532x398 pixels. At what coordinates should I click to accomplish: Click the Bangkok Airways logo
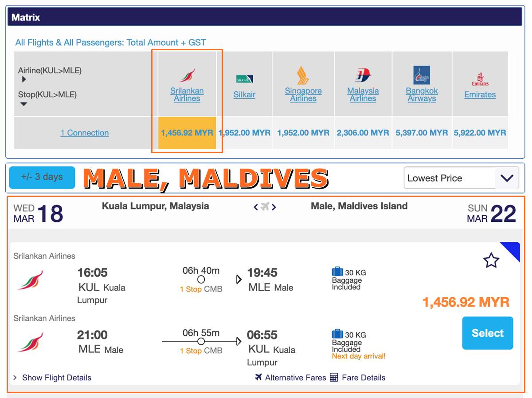(x=422, y=75)
